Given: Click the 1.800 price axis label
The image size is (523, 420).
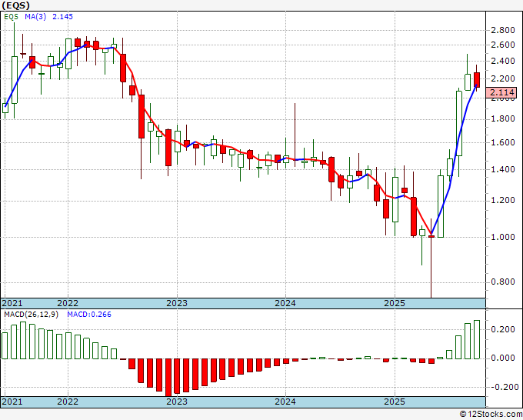Looking at the screenshot, I should [x=503, y=118].
